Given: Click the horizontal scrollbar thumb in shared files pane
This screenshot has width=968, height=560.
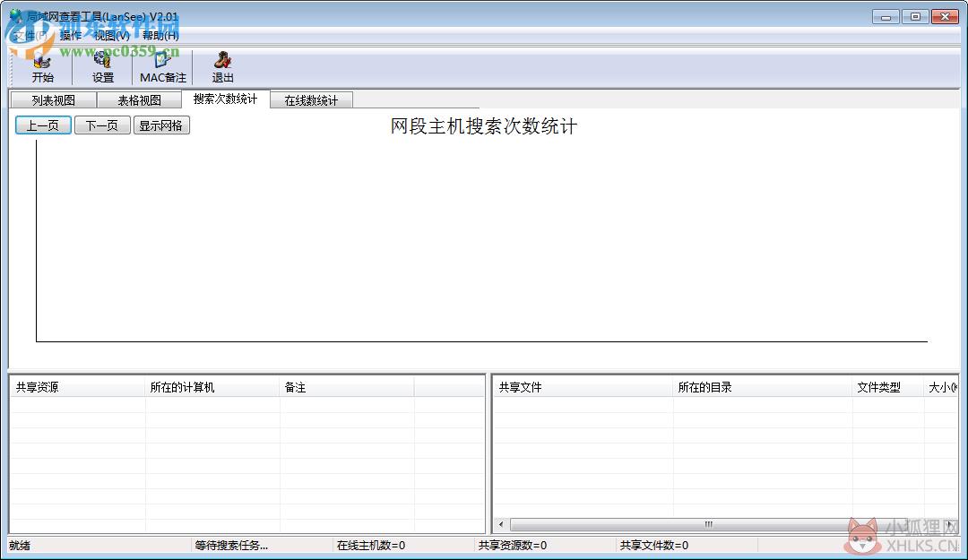Looking at the screenshot, I should pos(709,524).
